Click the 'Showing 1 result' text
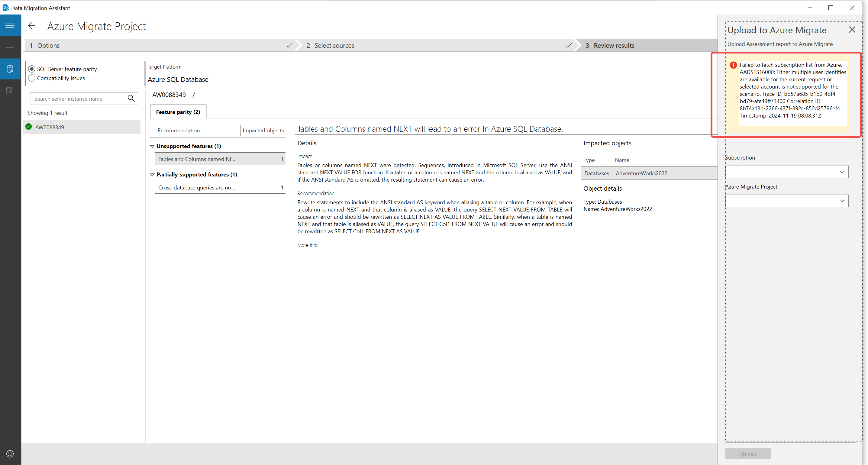 47,113
